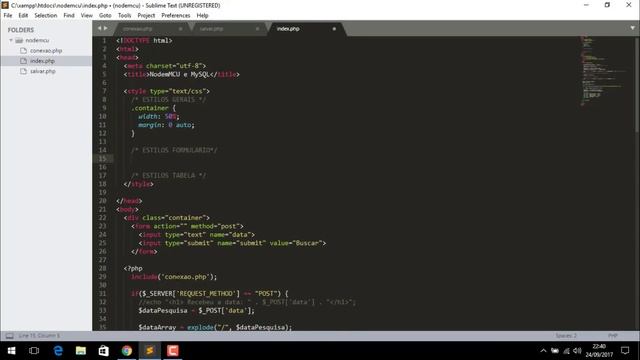Click unsaved dot on index.php tab
Viewport: 640px width, 360px height.
click(334, 29)
